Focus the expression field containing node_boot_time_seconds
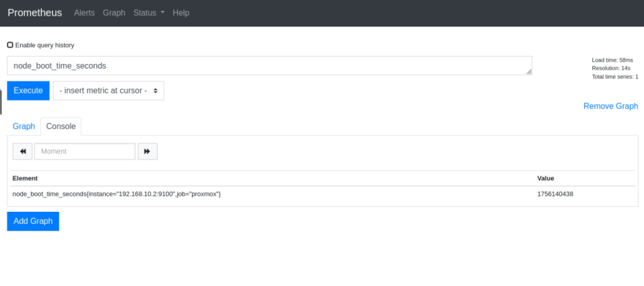Image resolution: width=644 pixels, height=286 pixels. click(x=269, y=65)
